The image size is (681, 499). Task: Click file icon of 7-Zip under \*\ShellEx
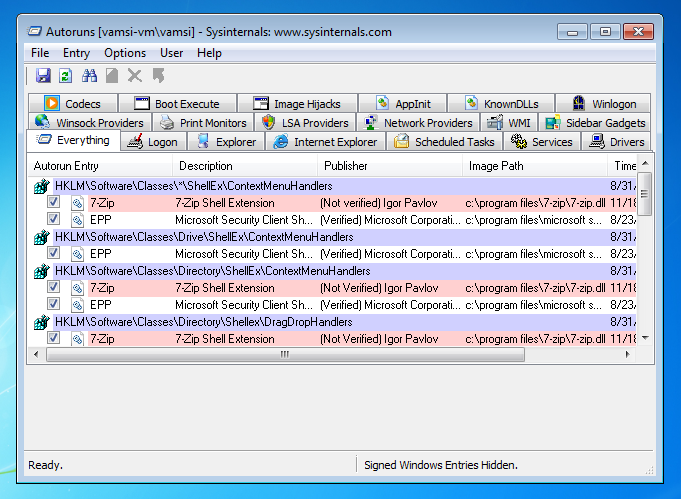(77, 203)
